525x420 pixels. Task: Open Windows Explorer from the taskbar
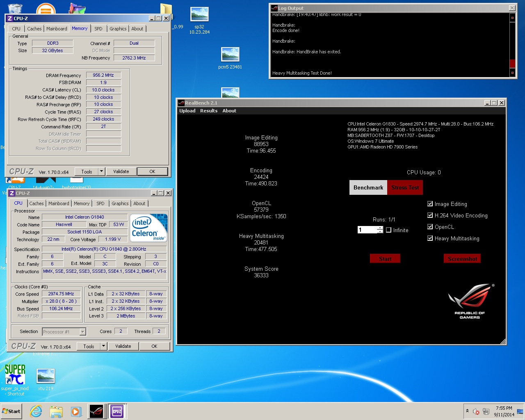[56, 411]
